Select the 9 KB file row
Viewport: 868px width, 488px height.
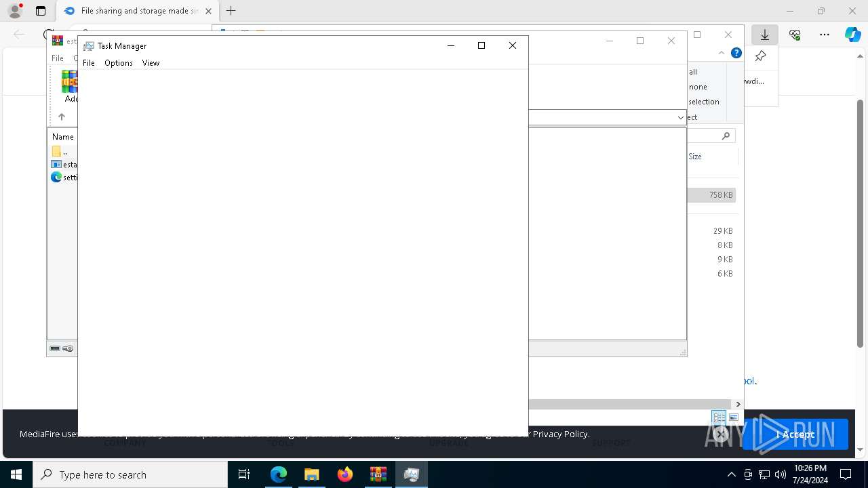[712, 260]
